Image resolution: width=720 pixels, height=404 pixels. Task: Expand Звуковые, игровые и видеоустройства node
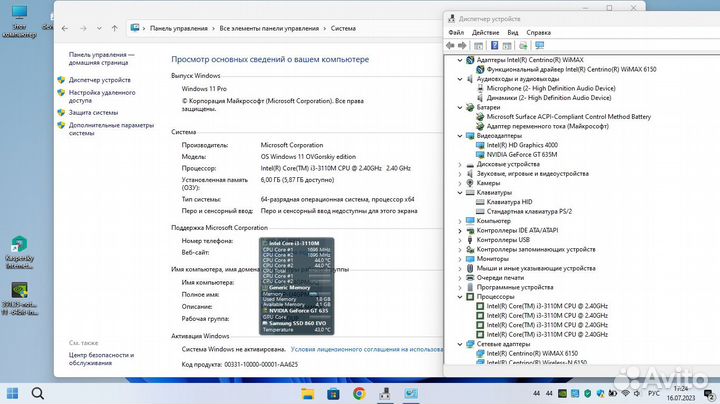[460, 174]
